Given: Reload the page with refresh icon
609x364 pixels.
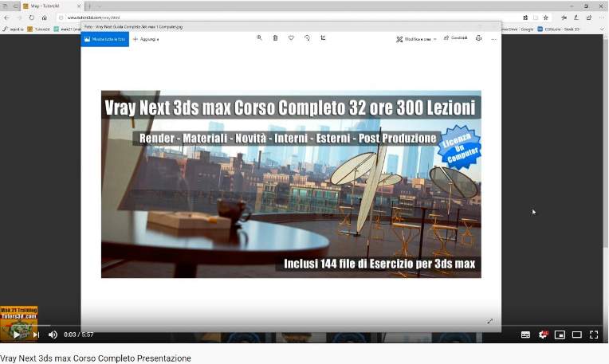Looking at the screenshot, I should (x=32, y=18).
